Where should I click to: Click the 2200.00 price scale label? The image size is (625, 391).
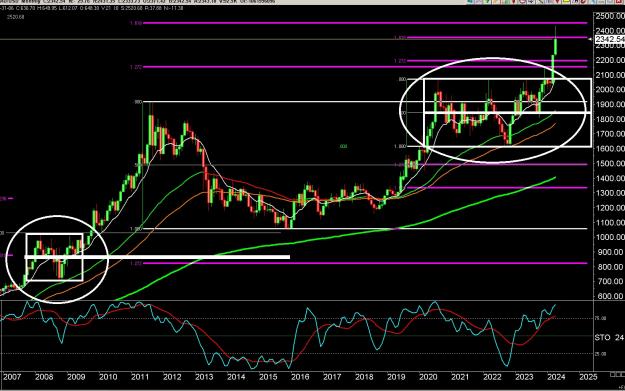click(x=610, y=60)
